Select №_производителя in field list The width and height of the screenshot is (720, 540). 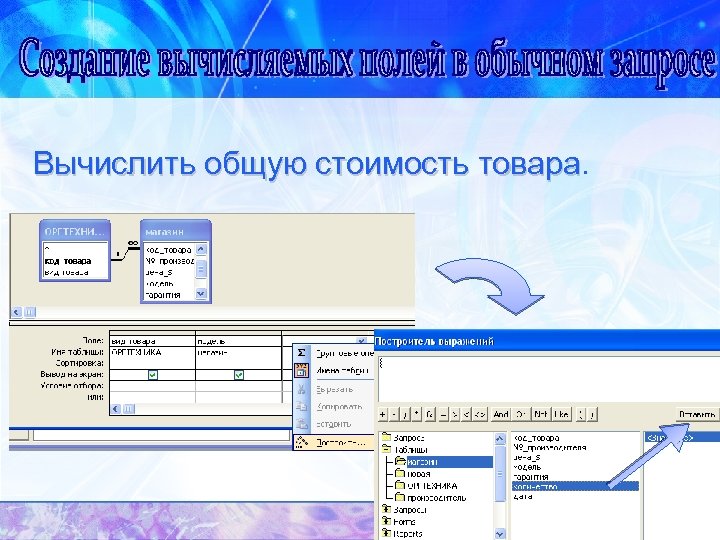click(550, 448)
